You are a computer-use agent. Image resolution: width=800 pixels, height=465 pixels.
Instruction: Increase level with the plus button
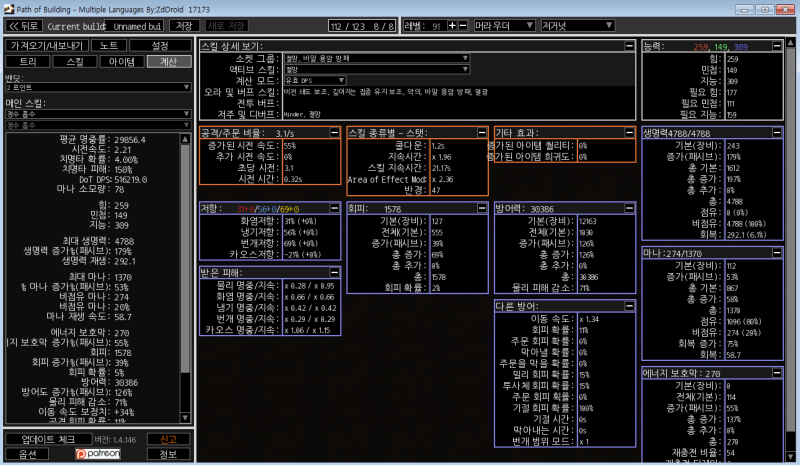coord(452,26)
